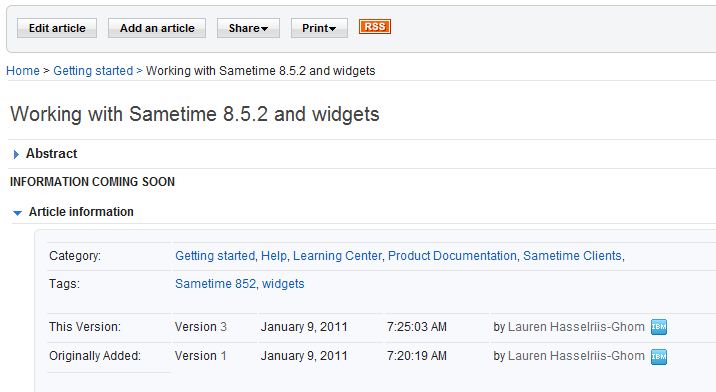Click author name in This Version row
716x392 pixels.
576,327
